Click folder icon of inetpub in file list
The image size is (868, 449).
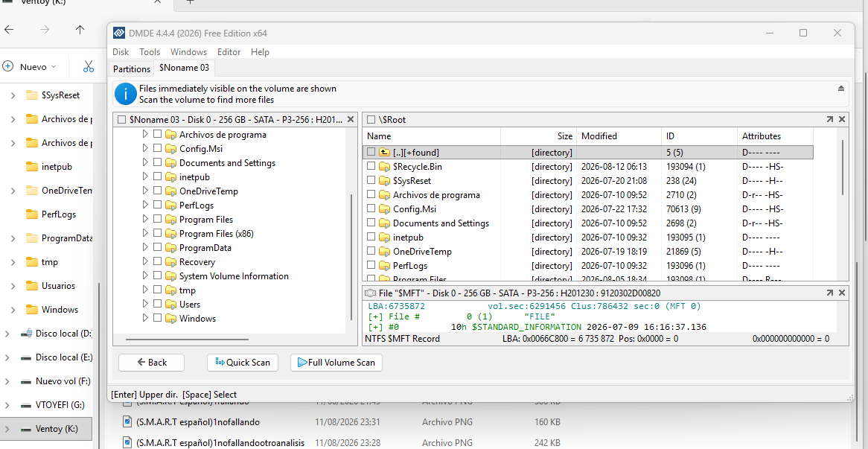384,238
